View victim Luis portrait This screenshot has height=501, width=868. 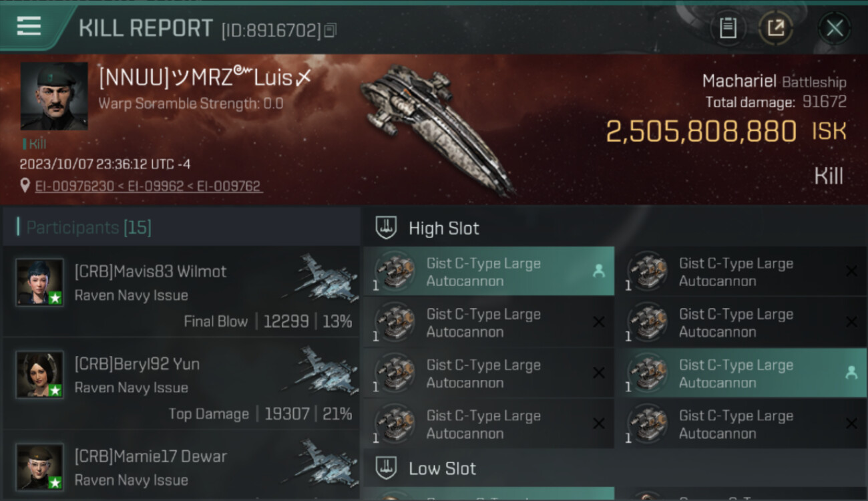tap(54, 96)
